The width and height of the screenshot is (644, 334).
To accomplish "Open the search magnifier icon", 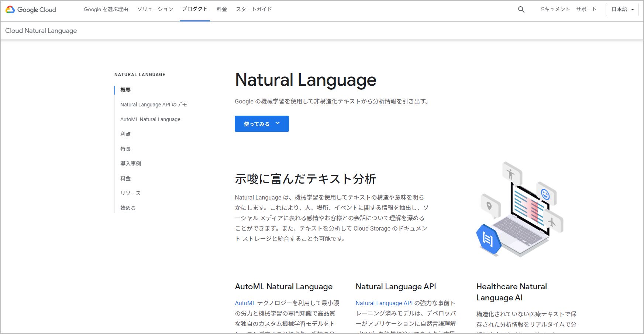I will click(521, 10).
